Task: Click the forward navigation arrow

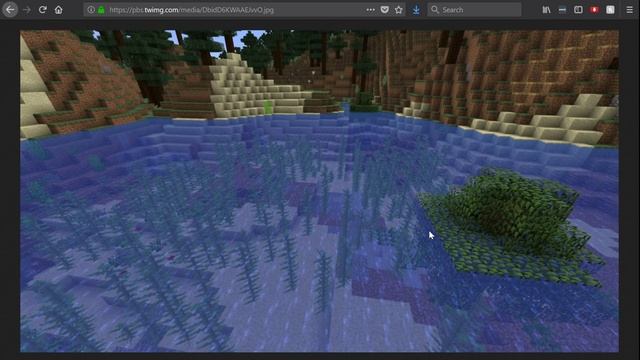Action: [x=27, y=10]
